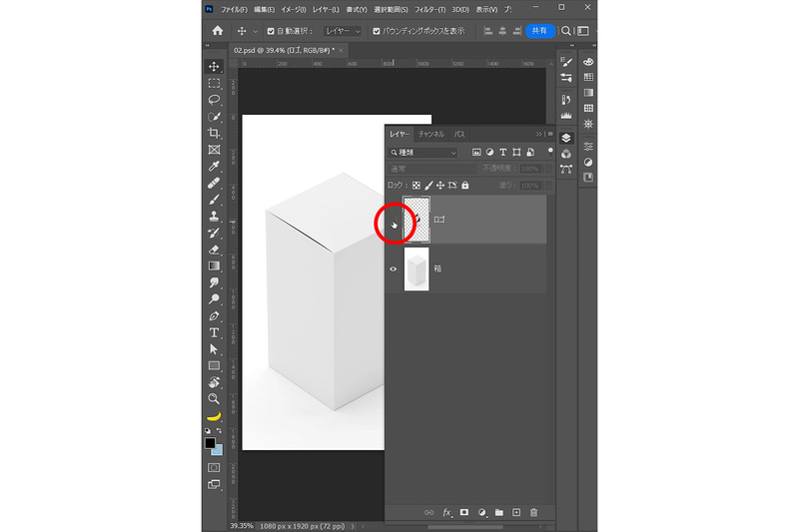Toggle layer filtering switch
The height and width of the screenshot is (532, 799).
550,151
